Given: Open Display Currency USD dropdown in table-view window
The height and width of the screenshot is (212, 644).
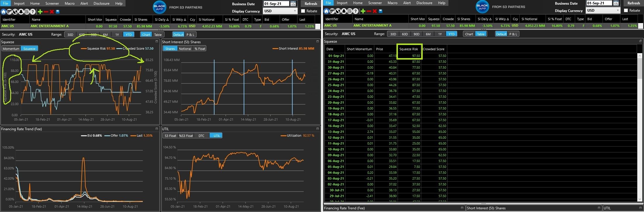Looking at the screenshot, I should [x=603, y=11].
